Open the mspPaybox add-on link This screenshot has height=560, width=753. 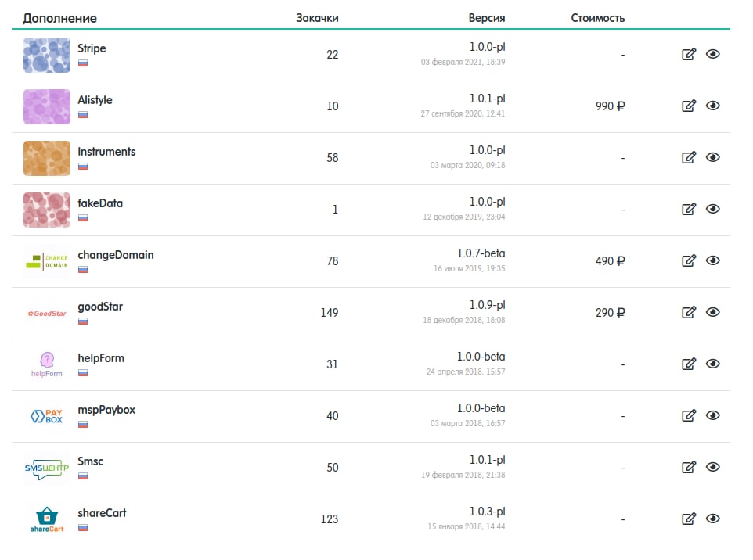coord(106,410)
